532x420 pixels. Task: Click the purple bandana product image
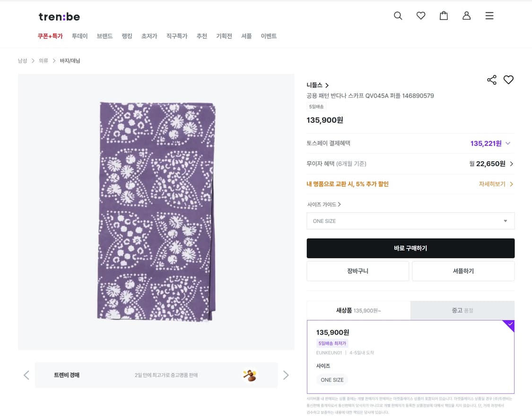pos(157,212)
